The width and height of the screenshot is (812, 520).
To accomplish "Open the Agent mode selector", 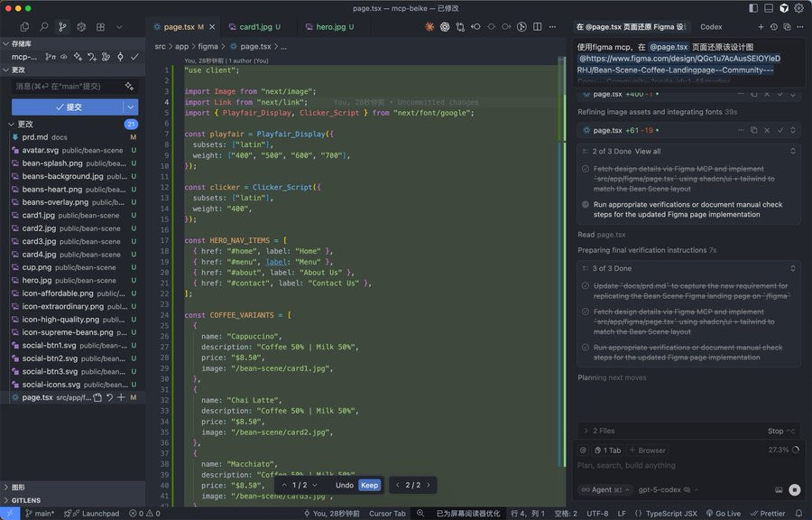I will 604,490.
